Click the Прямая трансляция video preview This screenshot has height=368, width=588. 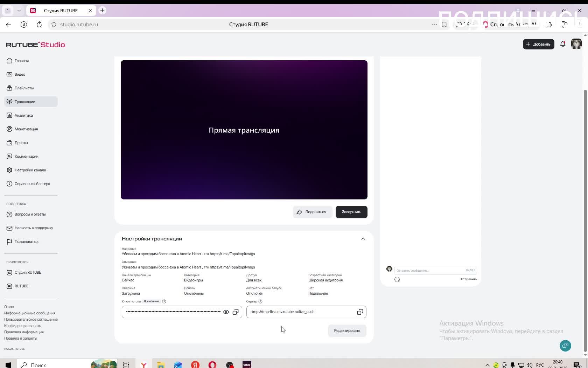point(244,130)
